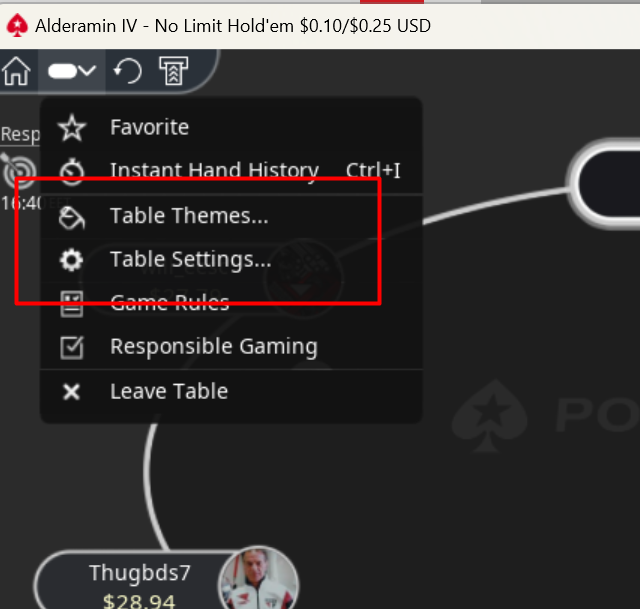
Task: Click the Instant Hand History stopwatch icon
Action: (72, 171)
